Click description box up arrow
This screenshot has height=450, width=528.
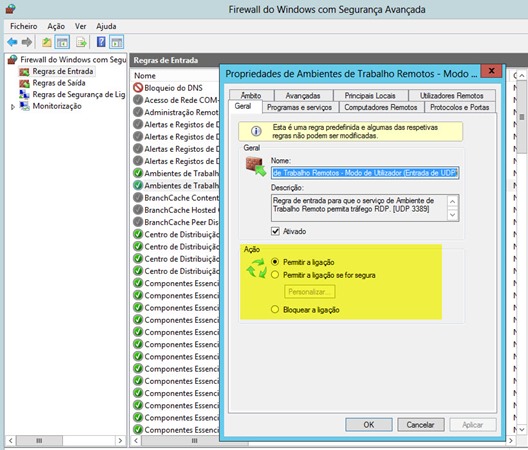453,201
